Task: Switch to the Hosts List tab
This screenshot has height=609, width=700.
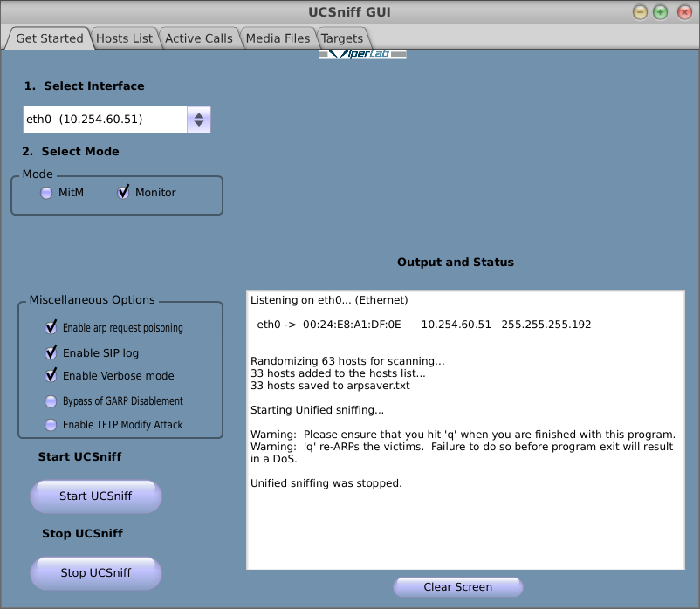Action: coord(124,38)
